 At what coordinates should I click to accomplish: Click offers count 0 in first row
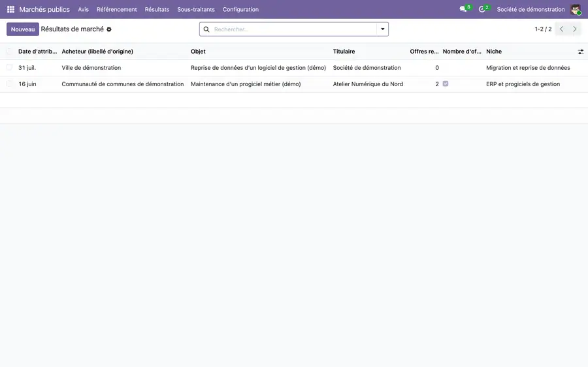(437, 67)
